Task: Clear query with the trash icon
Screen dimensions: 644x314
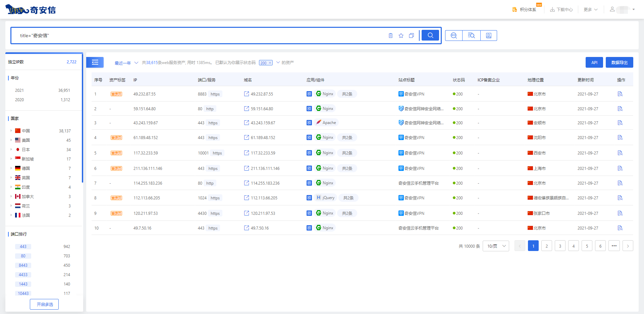Action: click(390, 36)
